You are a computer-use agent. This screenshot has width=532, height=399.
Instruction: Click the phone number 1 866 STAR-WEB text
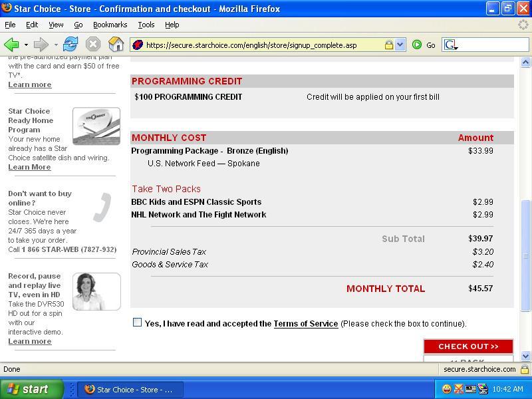(x=69, y=249)
